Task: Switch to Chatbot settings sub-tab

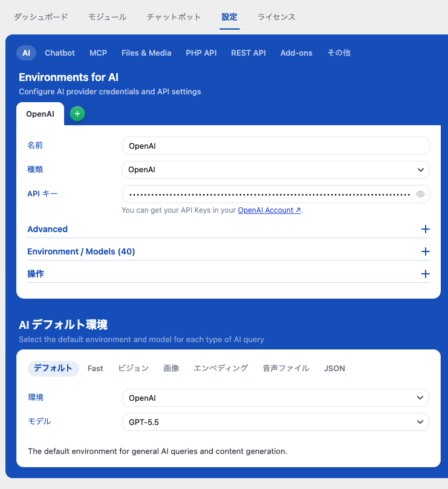Action: pos(60,53)
